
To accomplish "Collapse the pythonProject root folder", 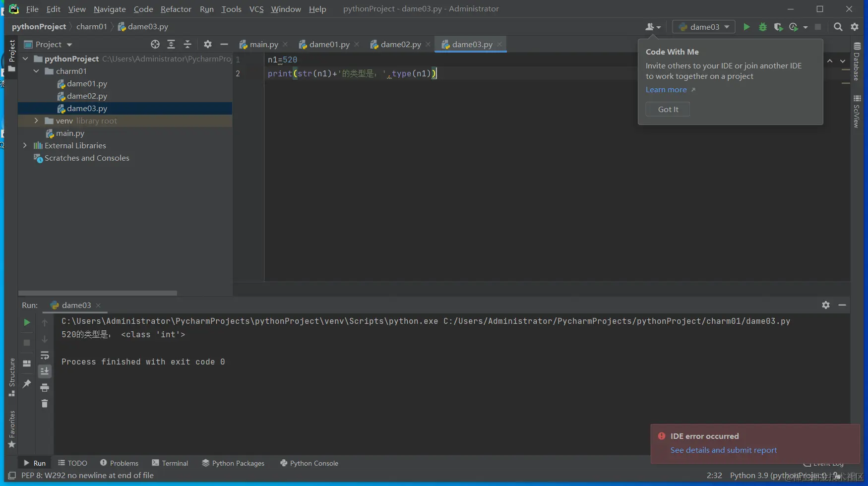I will [25, 59].
